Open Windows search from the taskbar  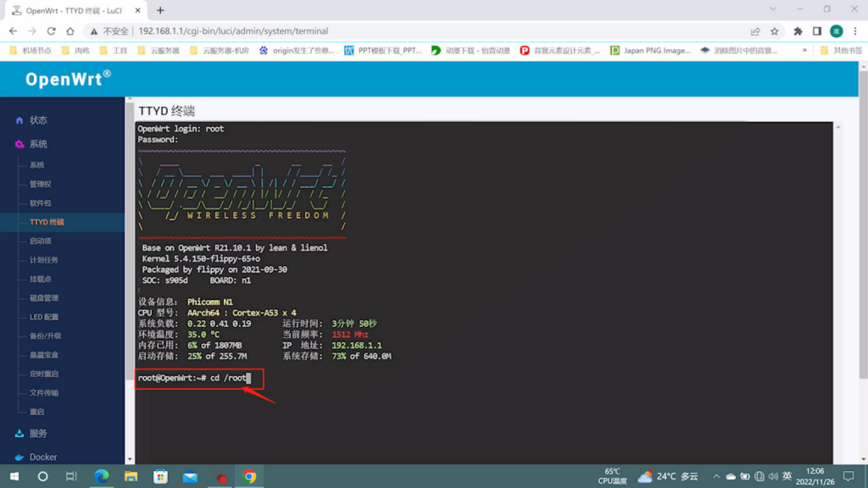pos(42,476)
